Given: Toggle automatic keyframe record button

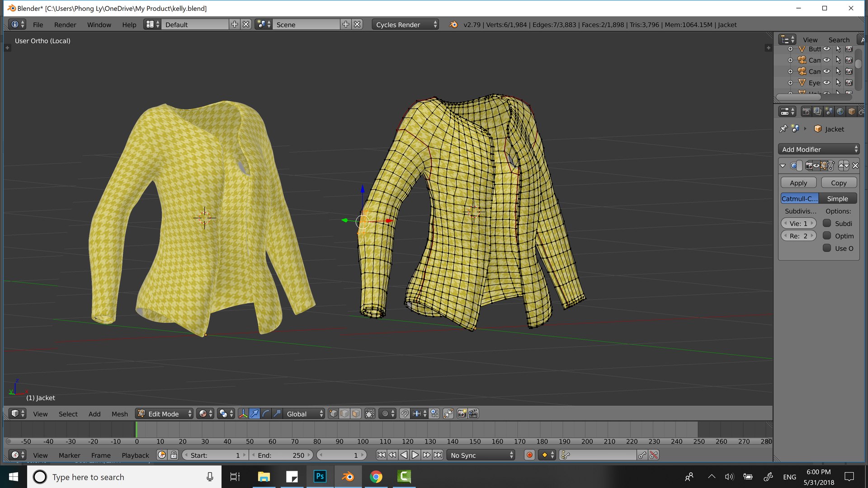Looking at the screenshot, I should [529, 455].
